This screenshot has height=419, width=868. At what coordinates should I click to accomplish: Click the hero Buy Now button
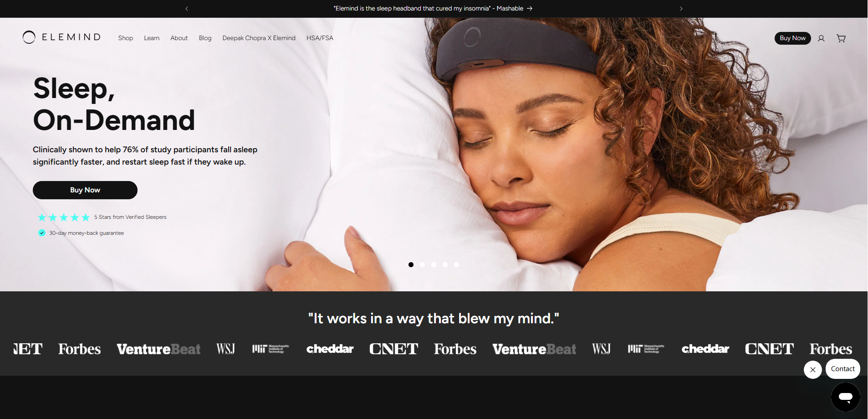pos(85,190)
